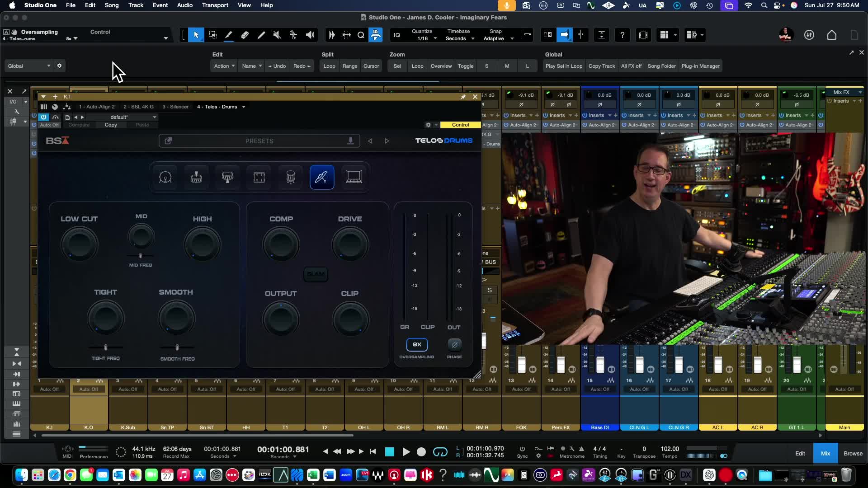The height and width of the screenshot is (488, 868).
Task: Select the snare drum icon in Telos Drums
Action: pyautogui.click(x=196, y=177)
